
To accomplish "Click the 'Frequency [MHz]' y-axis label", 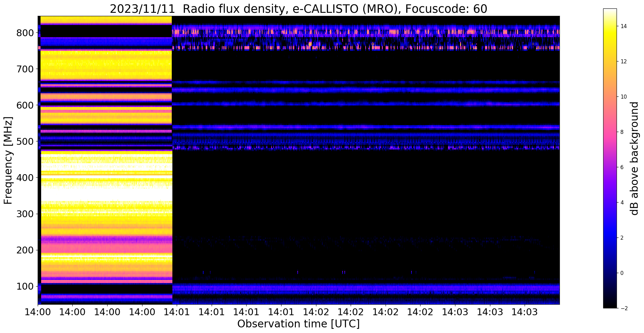I will [8, 160].
